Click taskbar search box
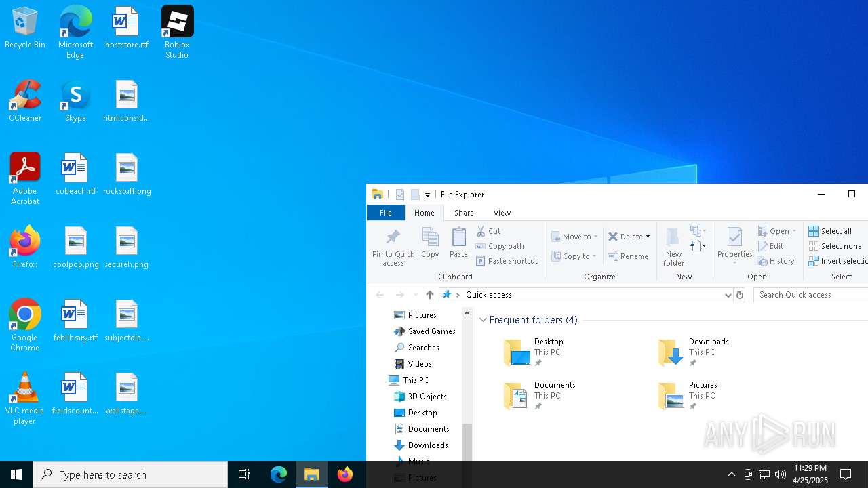Viewport: 868px width, 488px height. pyautogui.click(x=130, y=474)
